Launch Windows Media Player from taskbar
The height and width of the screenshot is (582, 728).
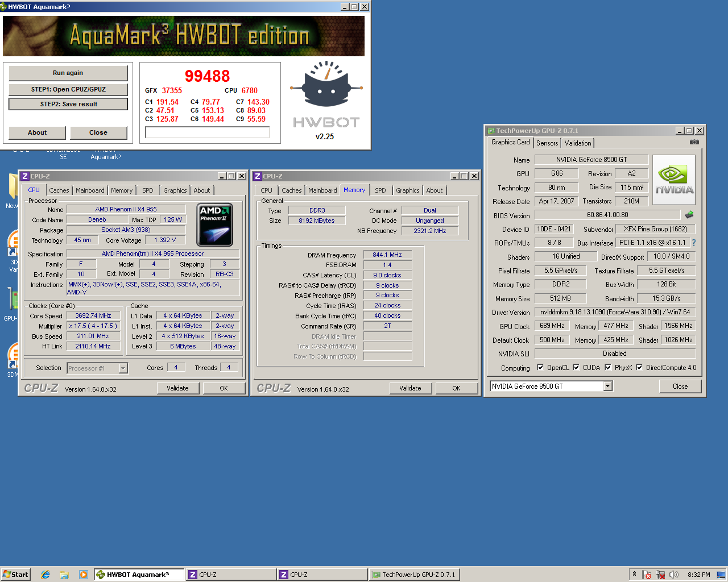(84, 575)
